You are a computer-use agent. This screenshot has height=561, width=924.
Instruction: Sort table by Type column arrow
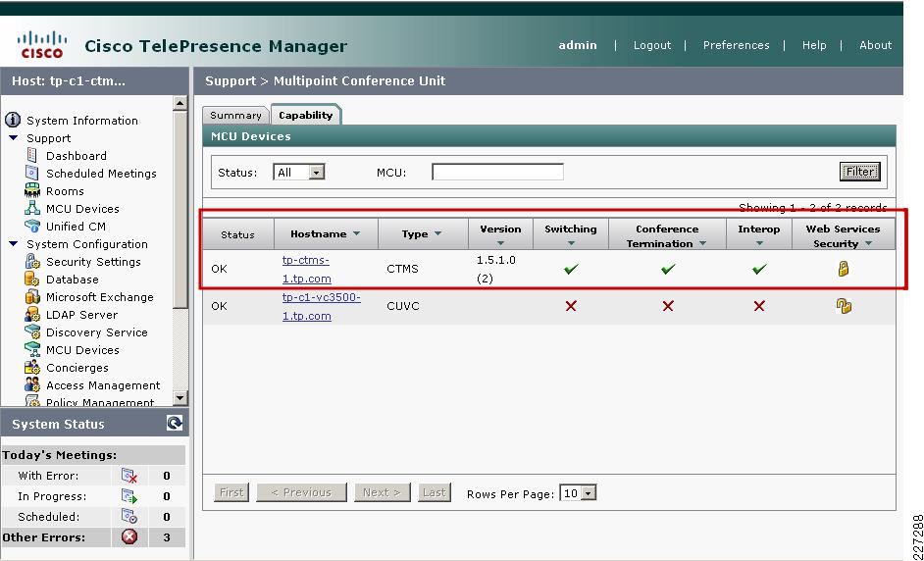[x=437, y=234]
